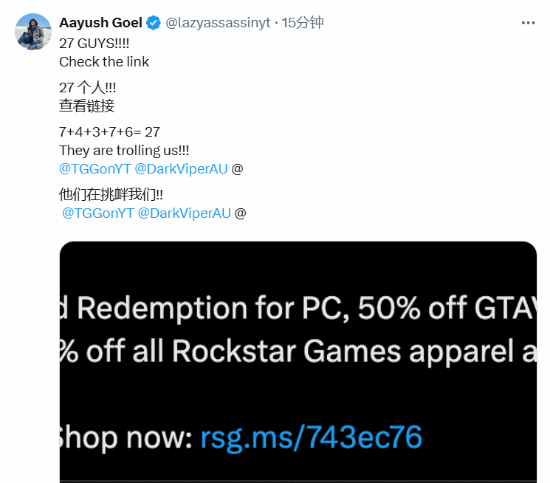Open the @lazyassassinyt handle
Screen dimensions: 550x483
[x=217, y=23]
